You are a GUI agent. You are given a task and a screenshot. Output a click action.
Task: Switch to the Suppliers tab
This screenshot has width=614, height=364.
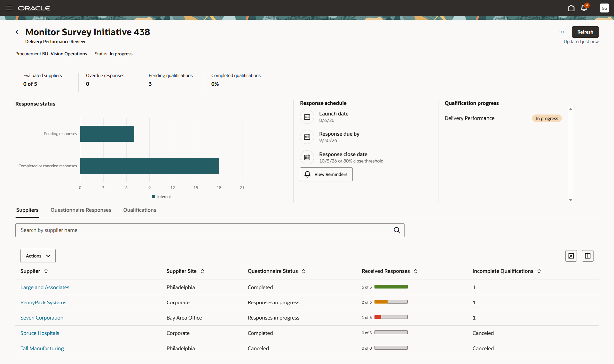(x=27, y=210)
